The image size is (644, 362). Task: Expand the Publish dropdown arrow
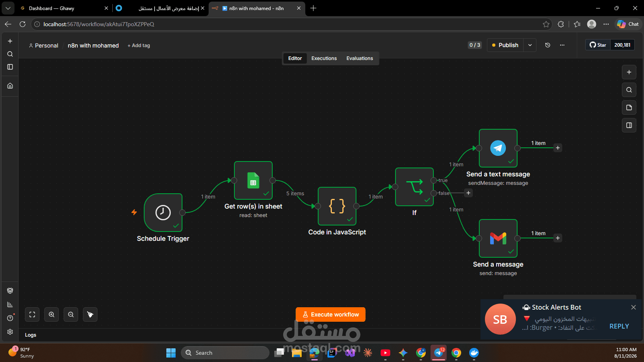click(x=530, y=45)
